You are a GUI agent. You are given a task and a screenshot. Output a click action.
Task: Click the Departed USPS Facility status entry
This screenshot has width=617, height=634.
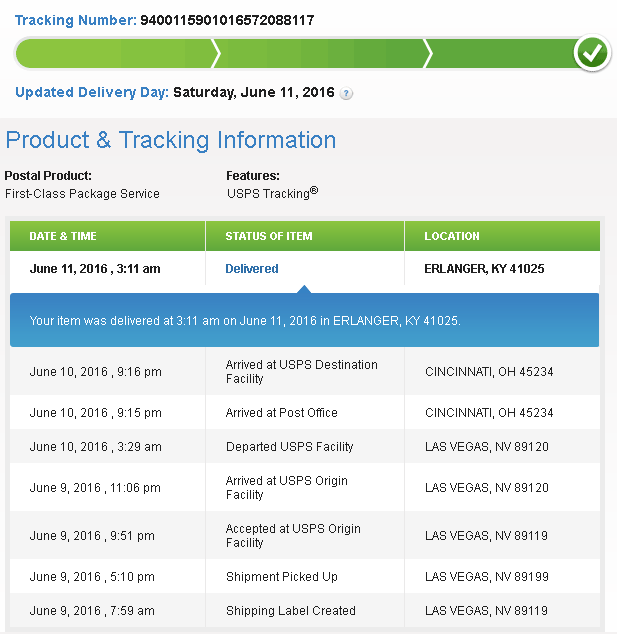point(289,447)
